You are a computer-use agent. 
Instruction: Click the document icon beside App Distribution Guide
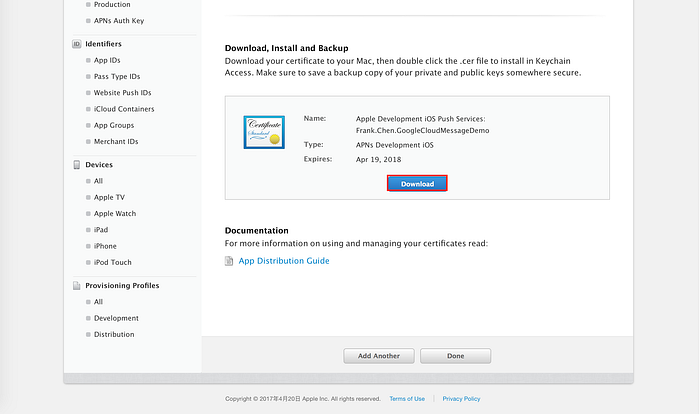pos(229,261)
